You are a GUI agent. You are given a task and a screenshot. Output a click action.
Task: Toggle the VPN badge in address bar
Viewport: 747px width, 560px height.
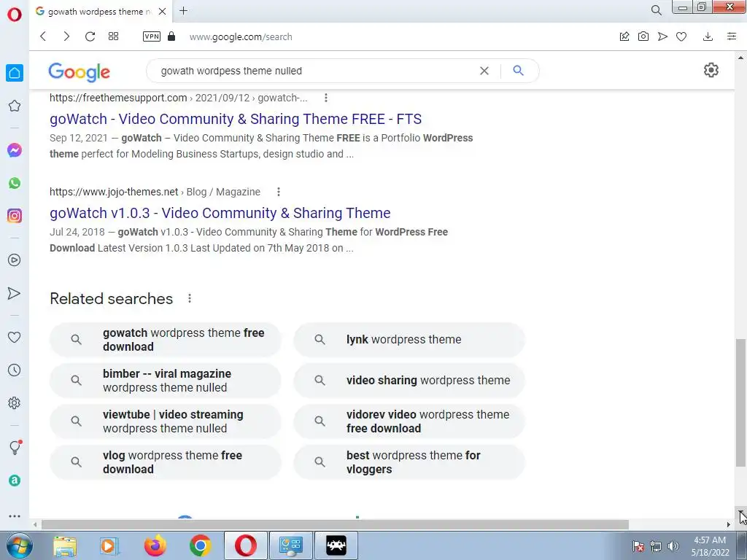(x=152, y=36)
